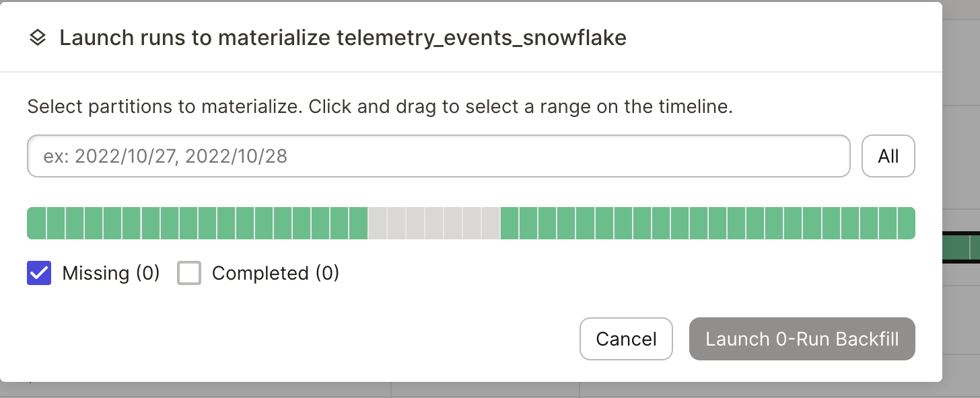Image resolution: width=980 pixels, height=398 pixels.
Task: Select the last green partition segment on the timeline
Action: point(906,223)
